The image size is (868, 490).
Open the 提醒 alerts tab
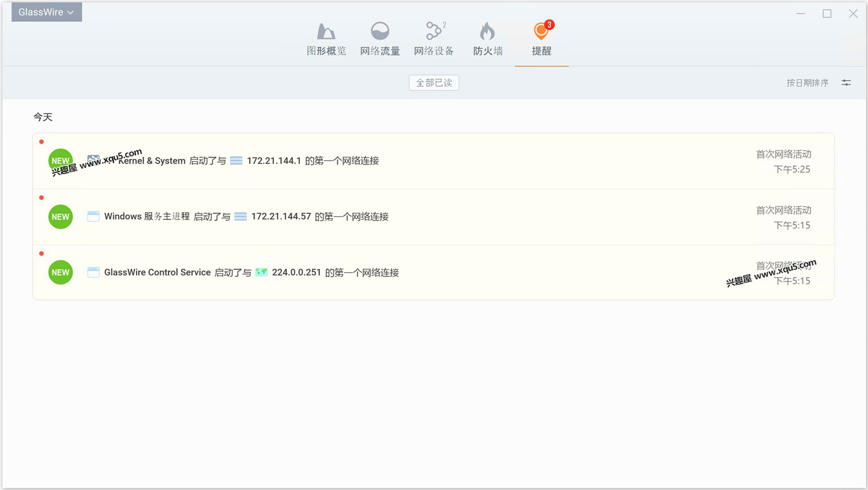coord(542,39)
